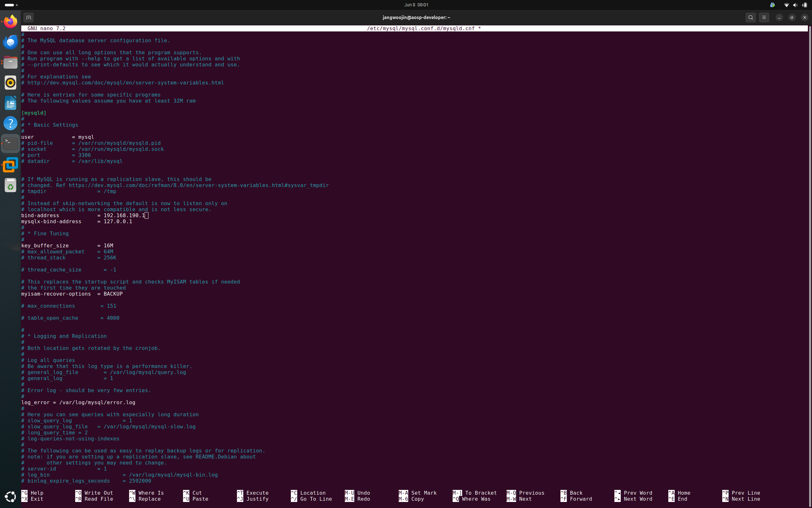
Task: Open the terminal hamburger menu
Action: [x=764, y=17]
